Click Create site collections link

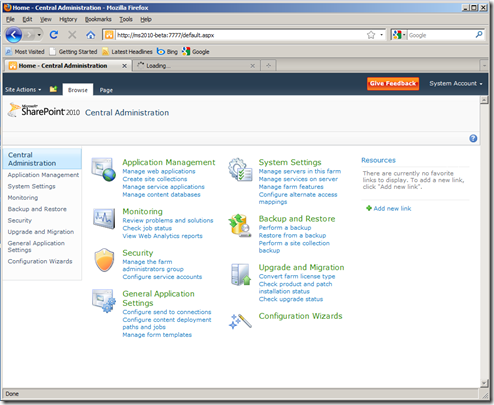point(155,179)
